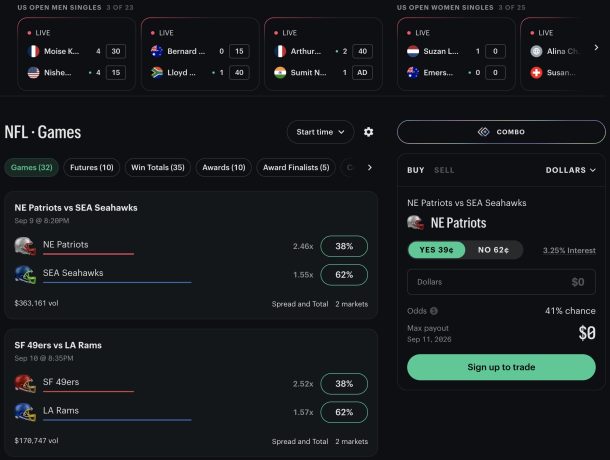Screen dimensions: 610x460
Task: Open the DOLLARS unit dropdown
Action: (571, 170)
